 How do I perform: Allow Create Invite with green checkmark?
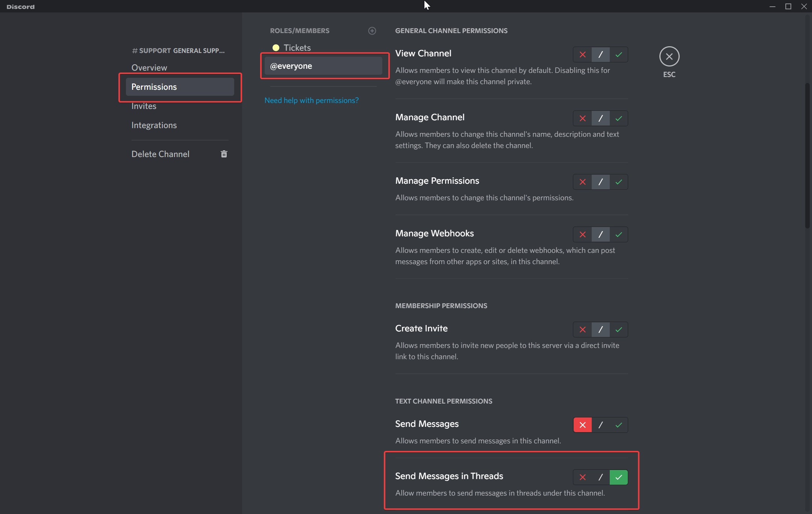point(618,330)
